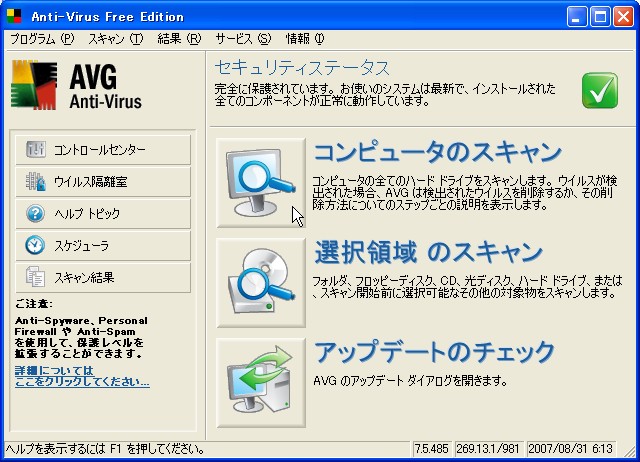Open the 情報 (I) menu
The image size is (640, 462).
305,39
